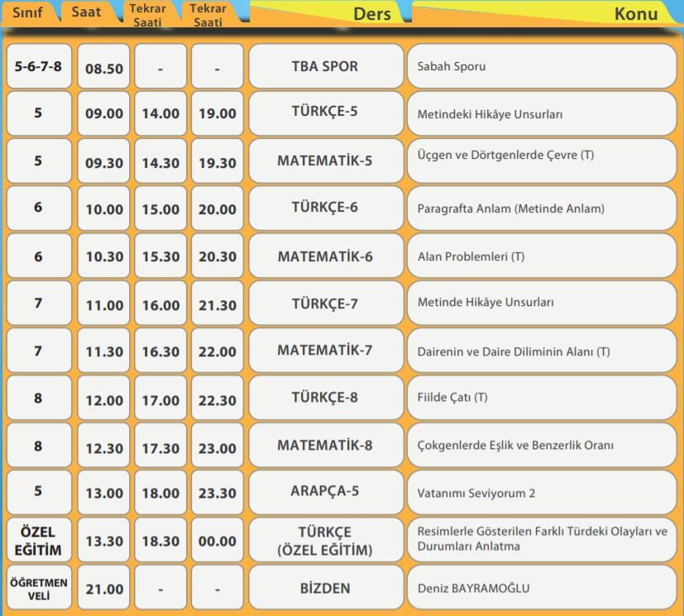
Task: Click Dairenin ve Daire Diliminin Alanı topic
Action: [x=542, y=351]
